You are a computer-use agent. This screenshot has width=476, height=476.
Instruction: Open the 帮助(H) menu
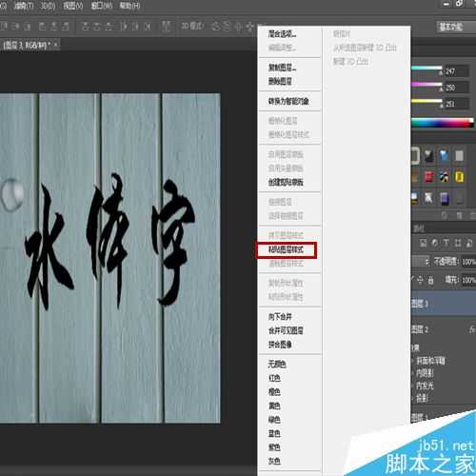pyautogui.click(x=129, y=6)
